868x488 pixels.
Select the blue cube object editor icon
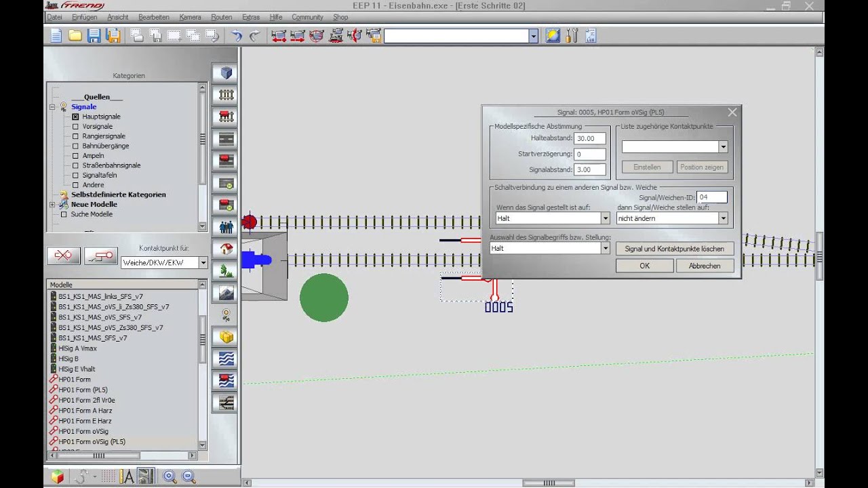coord(226,73)
